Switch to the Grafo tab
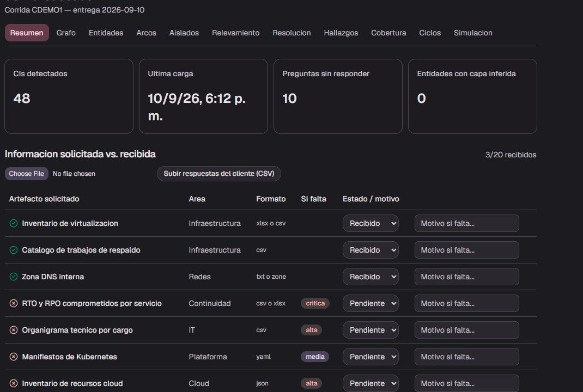The image size is (583, 392). (x=66, y=33)
